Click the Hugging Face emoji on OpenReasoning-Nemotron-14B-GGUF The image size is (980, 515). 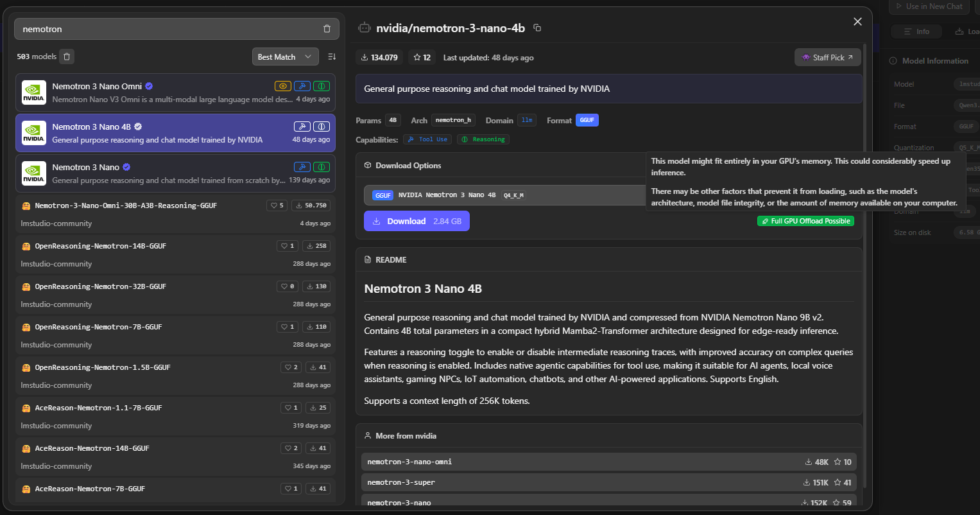pos(26,247)
